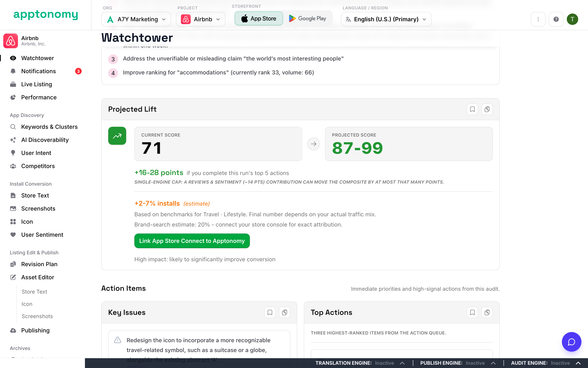The image size is (588, 368).
Task: Open the A7Y Marketing org dropdown
Action: click(136, 19)
